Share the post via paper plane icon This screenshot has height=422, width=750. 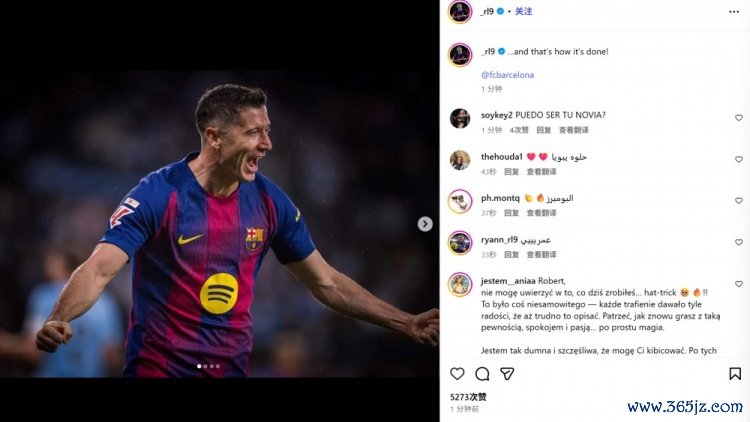507,373
